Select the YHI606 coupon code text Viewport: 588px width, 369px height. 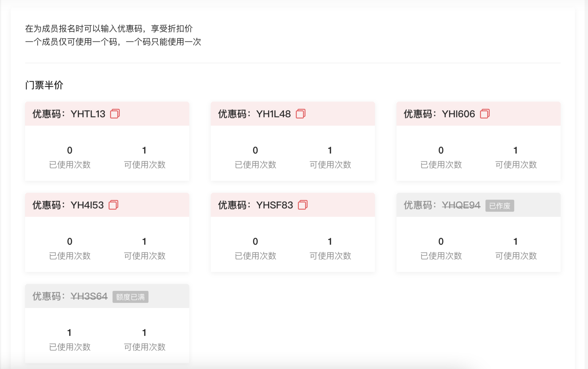click(x=458, y=114)
